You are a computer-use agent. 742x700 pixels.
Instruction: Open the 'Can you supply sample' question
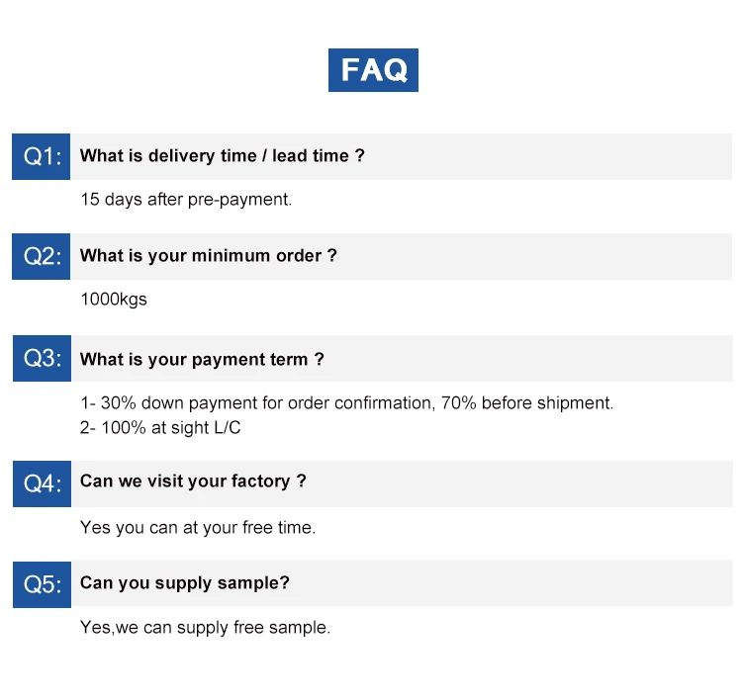coord(185,582)
